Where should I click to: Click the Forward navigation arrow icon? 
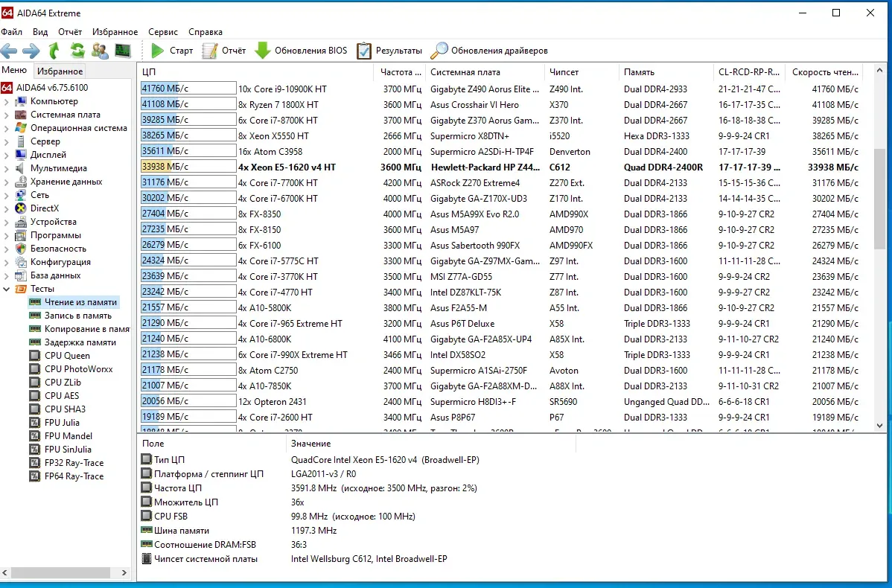(x=31, y=51)
